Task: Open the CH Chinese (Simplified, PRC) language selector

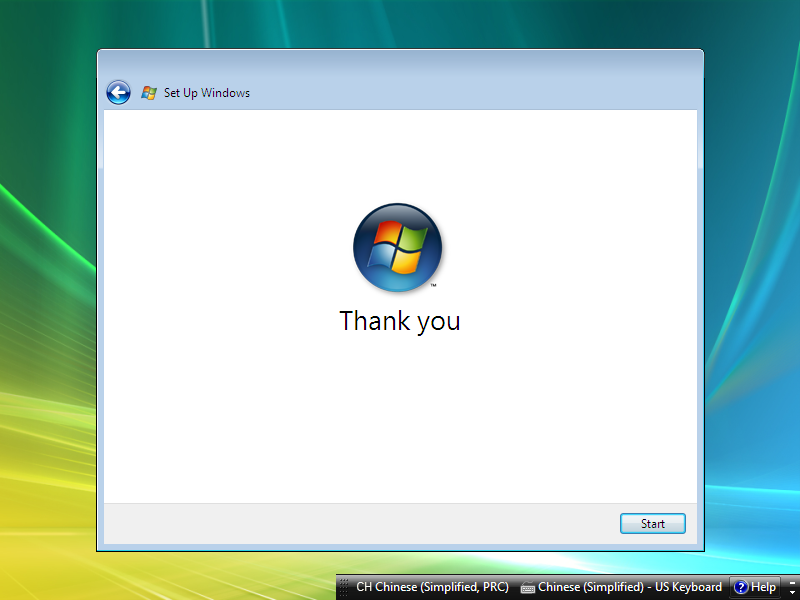Action: point(432,587)
